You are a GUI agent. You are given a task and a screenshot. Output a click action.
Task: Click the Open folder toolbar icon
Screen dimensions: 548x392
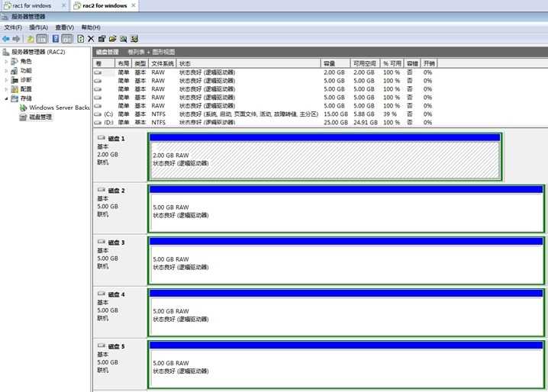point(112,39)
